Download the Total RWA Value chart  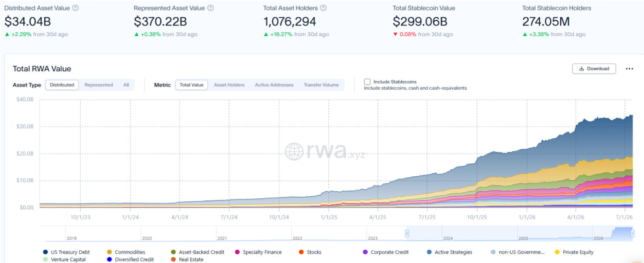click(594, 69)
